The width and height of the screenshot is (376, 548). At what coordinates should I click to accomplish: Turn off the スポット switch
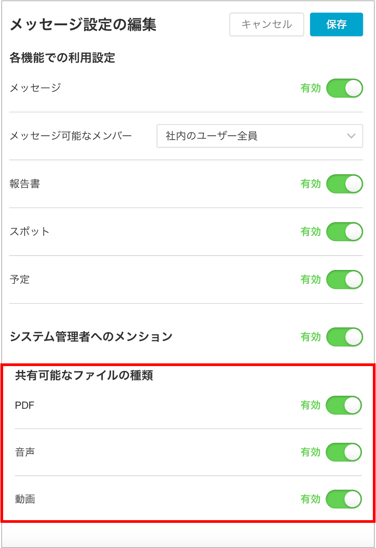[345, 231]
